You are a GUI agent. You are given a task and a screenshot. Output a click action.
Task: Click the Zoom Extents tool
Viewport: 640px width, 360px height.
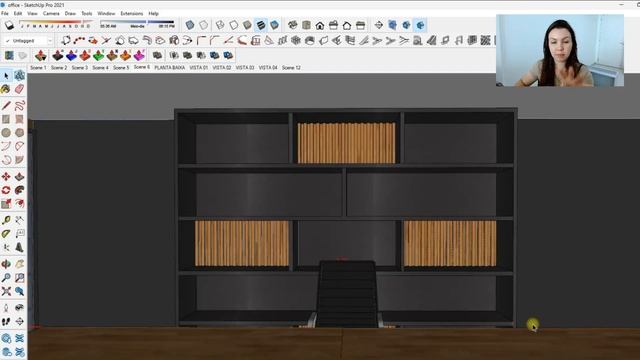point(6,291)
